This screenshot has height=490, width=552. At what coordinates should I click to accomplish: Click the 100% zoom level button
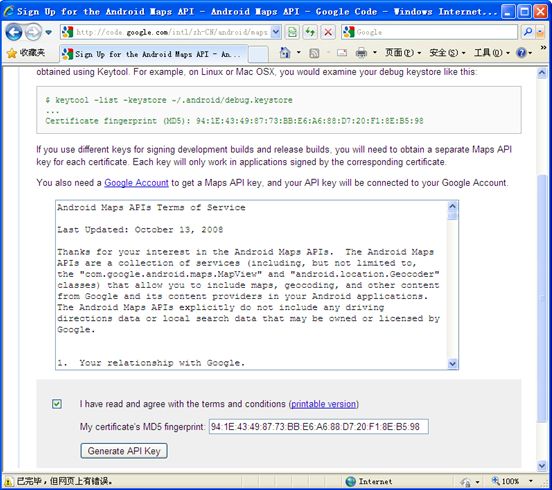(x=506, y=481)
